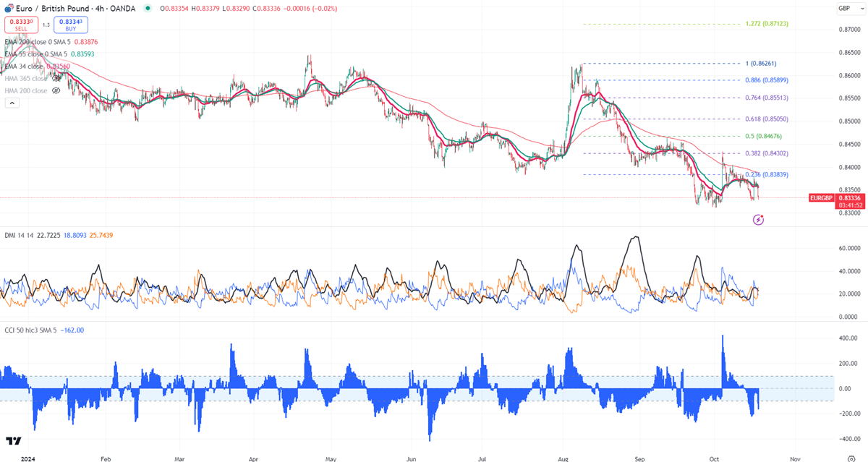Click the May time axis label
The width and height of the screenshot is (868, 462).
tap(331, 458)
